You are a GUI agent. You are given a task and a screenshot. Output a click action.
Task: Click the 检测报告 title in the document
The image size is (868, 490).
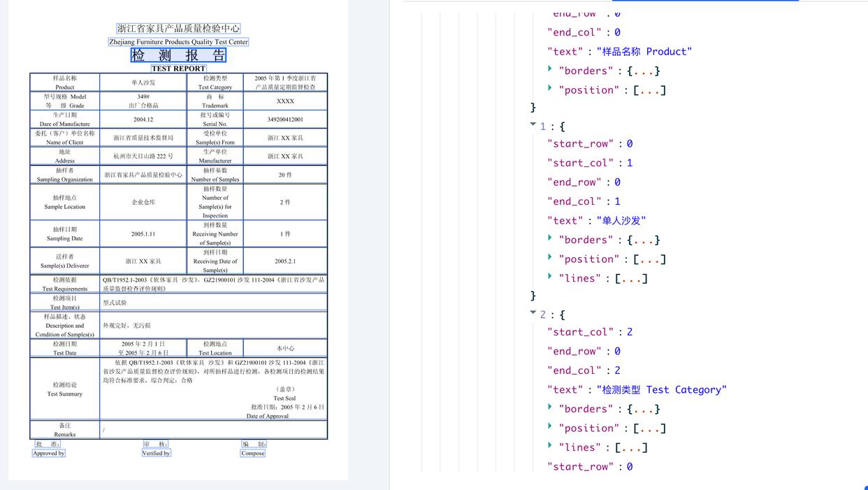pyautogui.click(x=178, y=55)
